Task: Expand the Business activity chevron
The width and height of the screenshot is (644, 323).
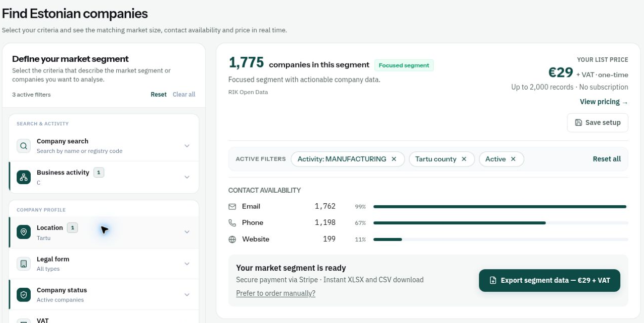Action: coord(187,177)
